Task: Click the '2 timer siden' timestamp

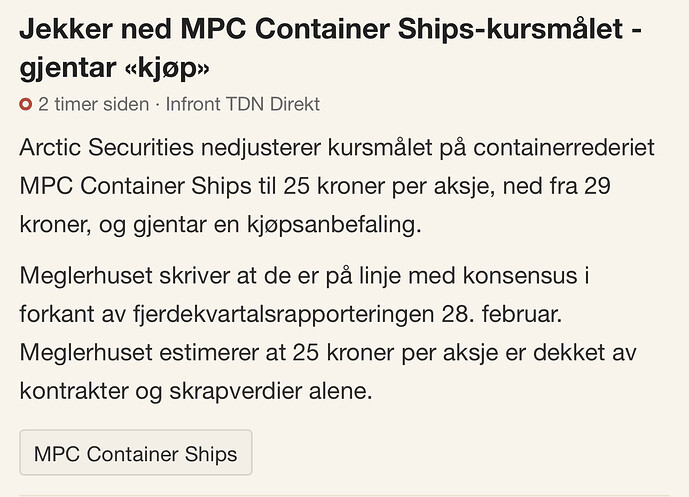Action: point(94,105)
